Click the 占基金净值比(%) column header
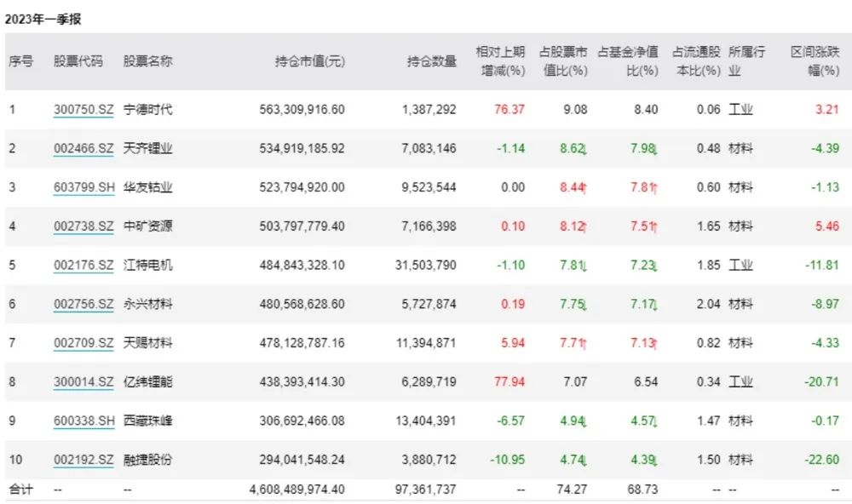This screenshot has height=504, width=852. pos(628,60)
